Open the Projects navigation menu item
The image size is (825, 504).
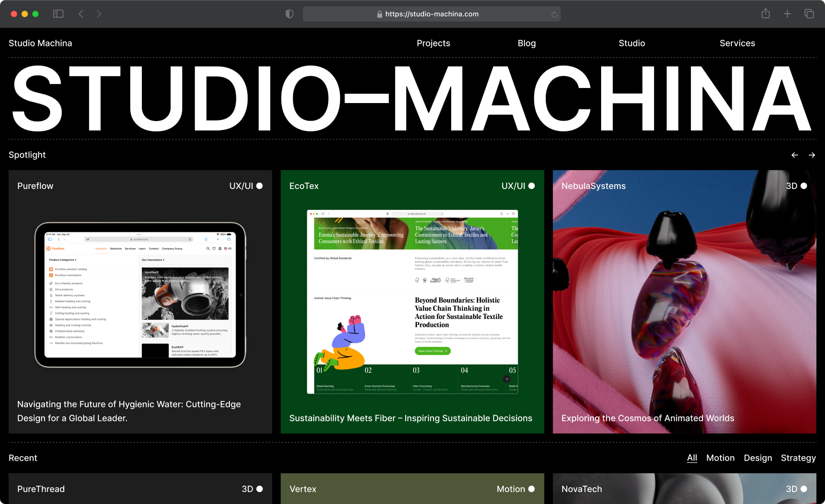point(433,43)
